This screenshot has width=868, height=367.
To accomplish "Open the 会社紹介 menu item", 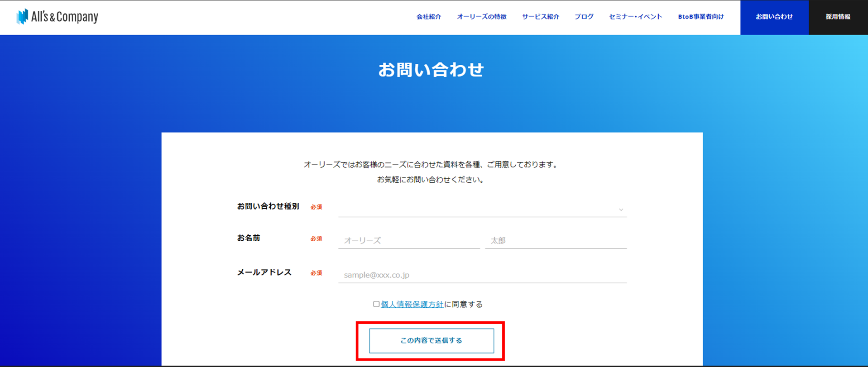I will [429, 17].
